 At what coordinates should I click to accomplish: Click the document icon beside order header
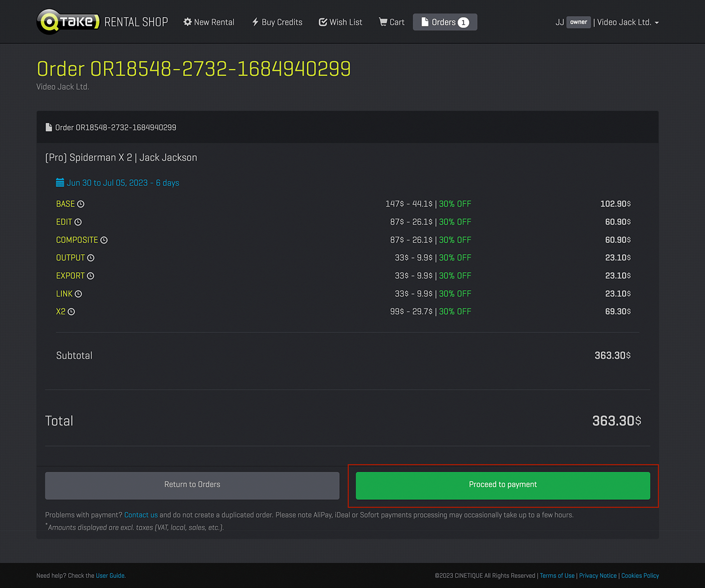49,127
